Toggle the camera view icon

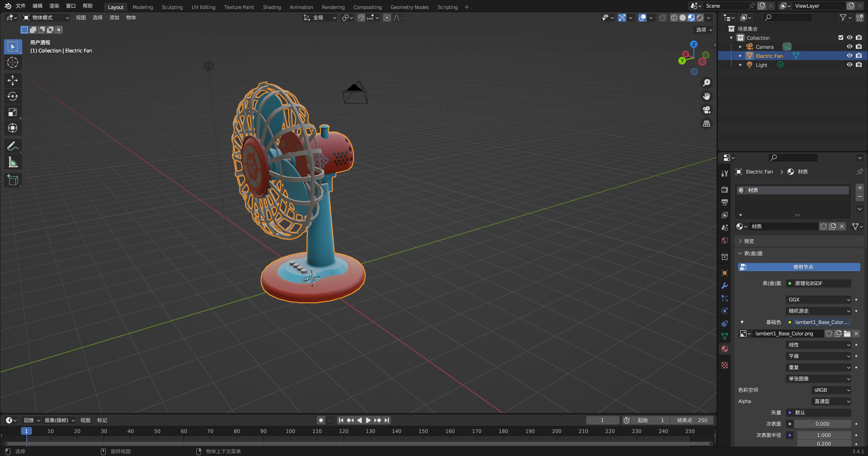click(706, 110)
